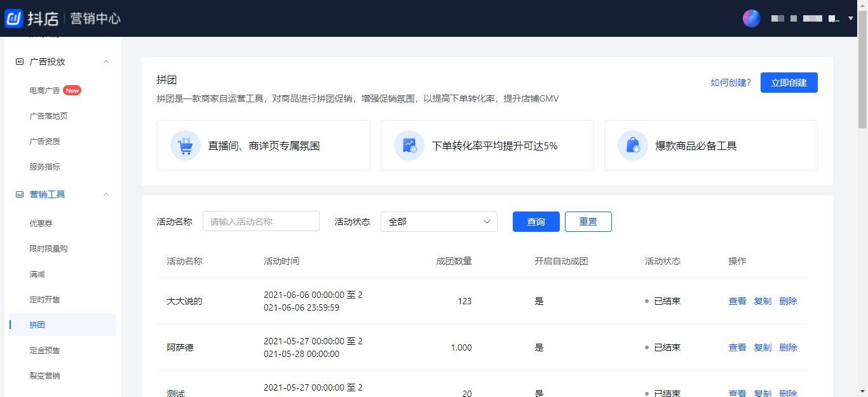Click the shopping cart feature icon
This screenshot has height=397, width=868.
point(185,145)
